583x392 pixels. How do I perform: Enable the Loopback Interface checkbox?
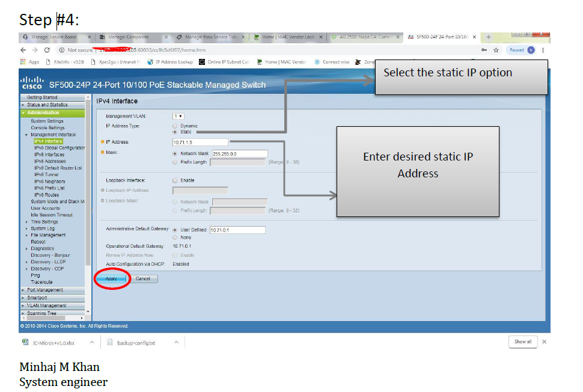pos(174,180)
